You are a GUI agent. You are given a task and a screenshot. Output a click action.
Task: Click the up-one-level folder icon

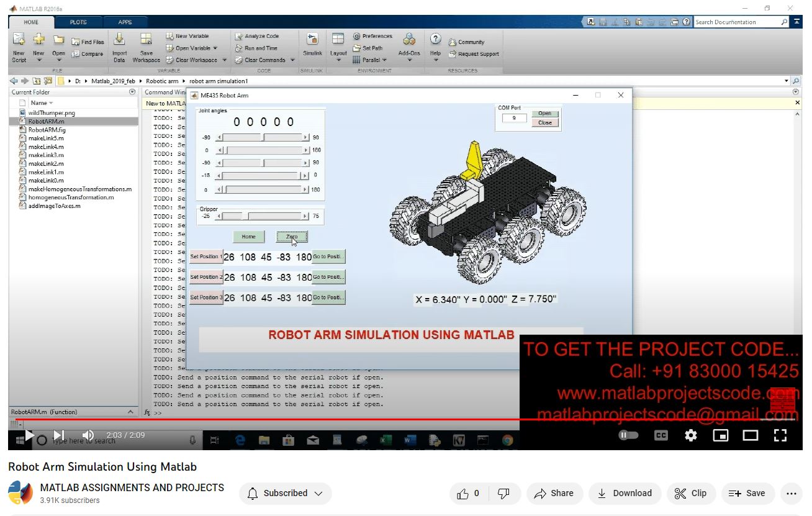pos(37,81)
